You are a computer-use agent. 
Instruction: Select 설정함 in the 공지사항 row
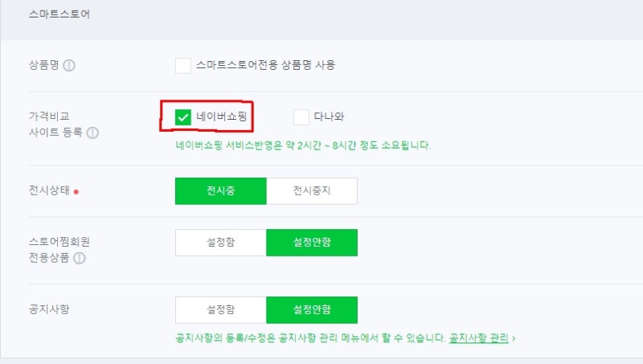pyautogui.click(x=220, y=309)
